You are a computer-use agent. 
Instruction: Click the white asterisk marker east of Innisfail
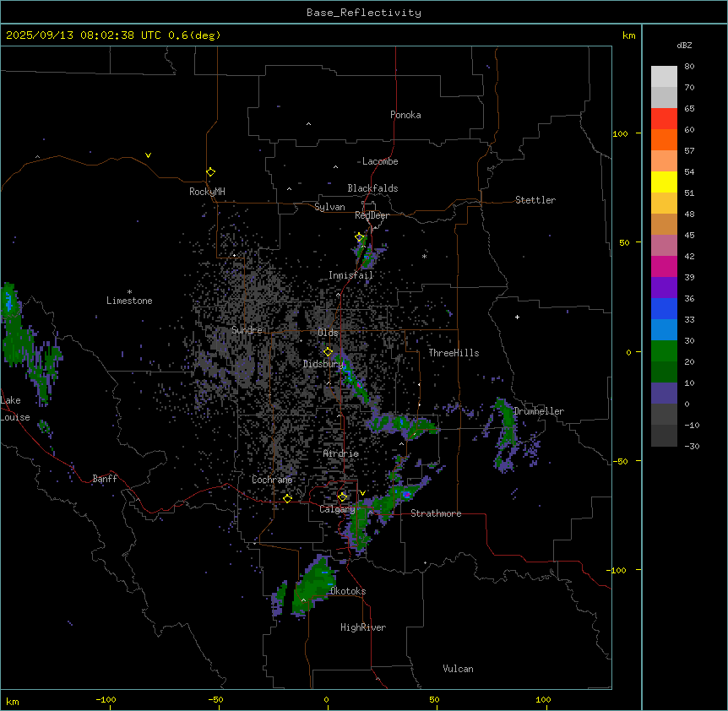[x=424, y=256]
